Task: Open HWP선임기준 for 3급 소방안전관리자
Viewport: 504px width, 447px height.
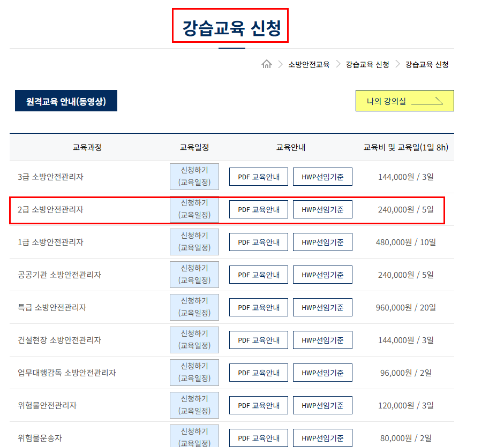Action: click(x=322, y=177)
